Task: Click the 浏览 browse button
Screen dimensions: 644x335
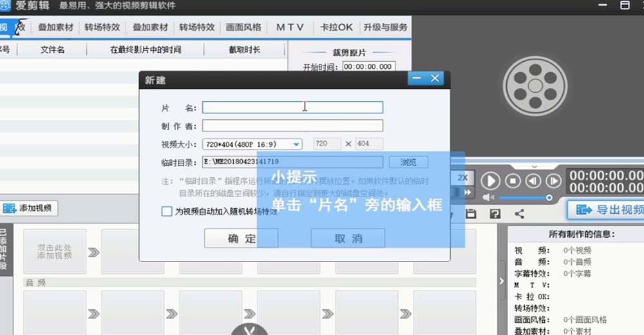Action: click(408, 162)
